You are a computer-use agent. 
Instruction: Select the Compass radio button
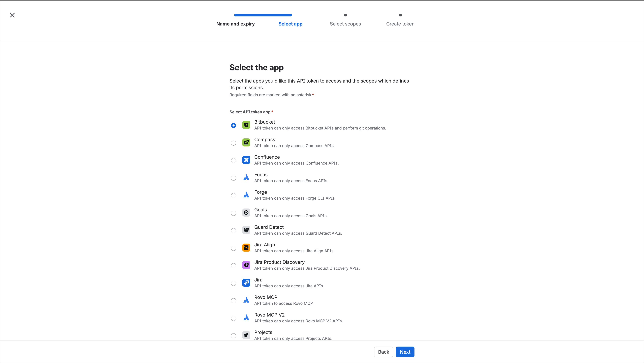(234, 143)
